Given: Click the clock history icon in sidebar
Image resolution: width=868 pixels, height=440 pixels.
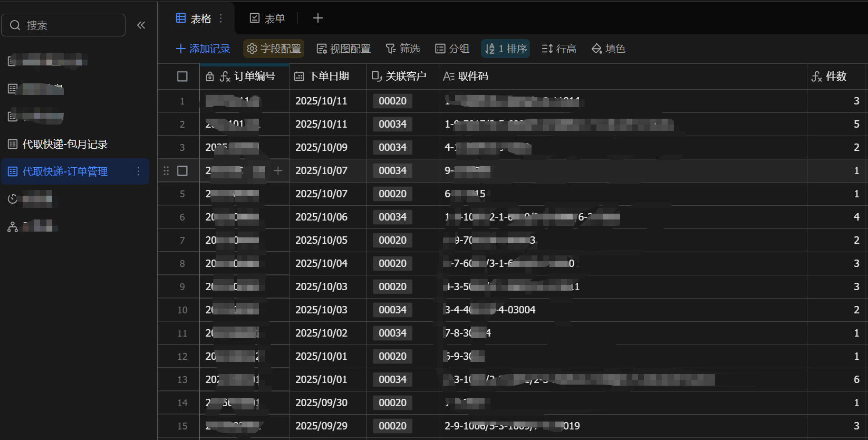Looking at the screenshot, I should point(13,199).
